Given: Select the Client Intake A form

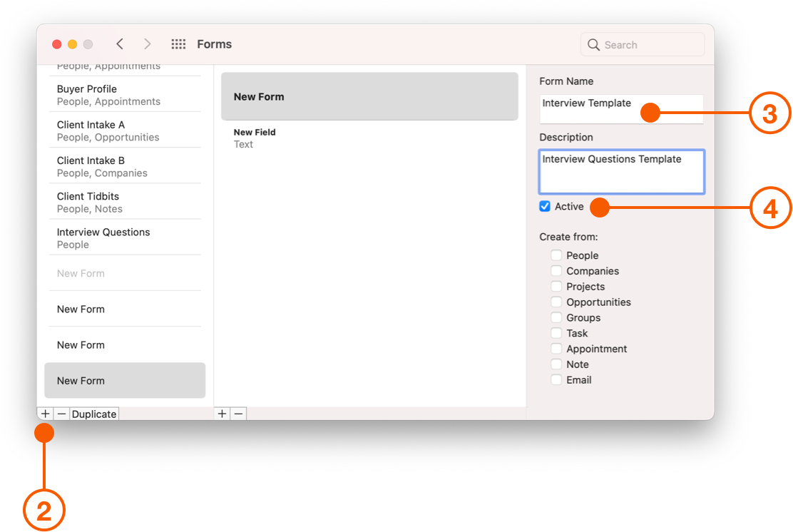Looking at the screenshot, I should [125, 131].
